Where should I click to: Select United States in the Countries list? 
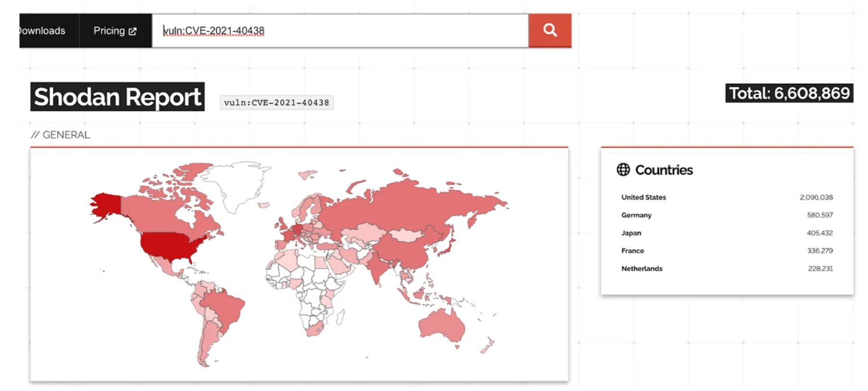(643, 197)
